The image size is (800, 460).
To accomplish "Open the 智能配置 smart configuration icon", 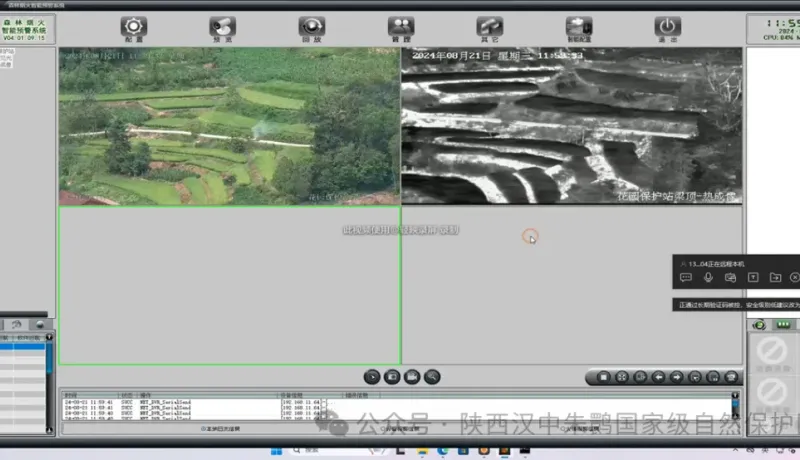I will [579, 27].
